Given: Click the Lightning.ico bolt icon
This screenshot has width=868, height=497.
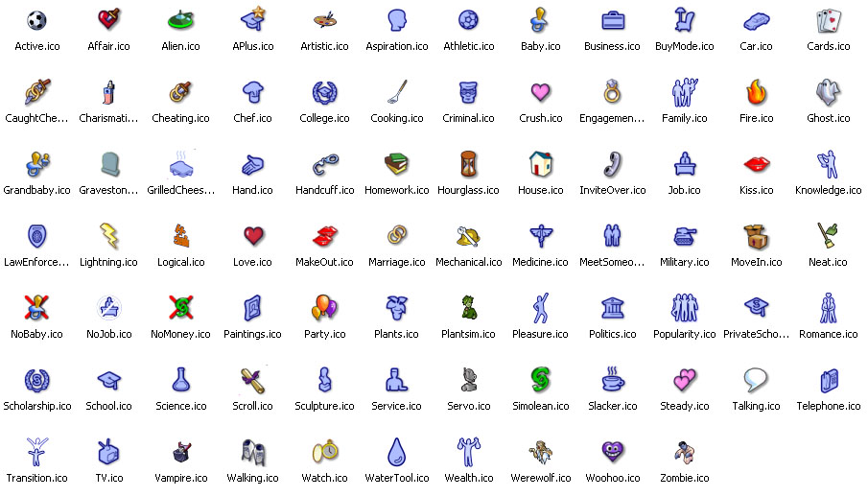Looking at the screenshot, I should (109, 236).
